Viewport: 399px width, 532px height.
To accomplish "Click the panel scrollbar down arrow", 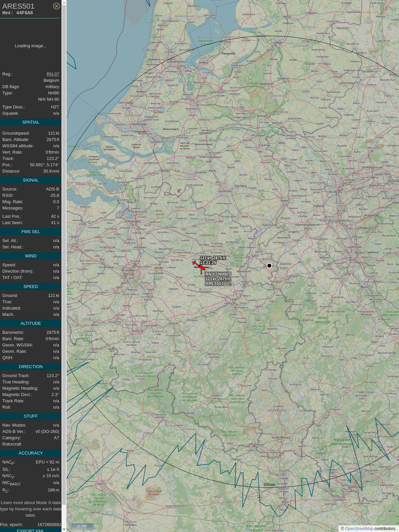I will 64,529.
